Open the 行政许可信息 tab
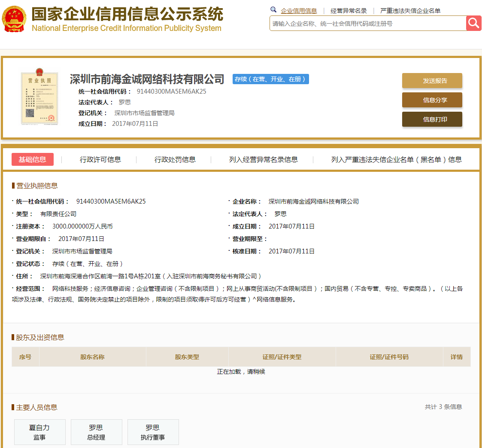482x448 pixels. pyautogui.click(x=100, y=159)
